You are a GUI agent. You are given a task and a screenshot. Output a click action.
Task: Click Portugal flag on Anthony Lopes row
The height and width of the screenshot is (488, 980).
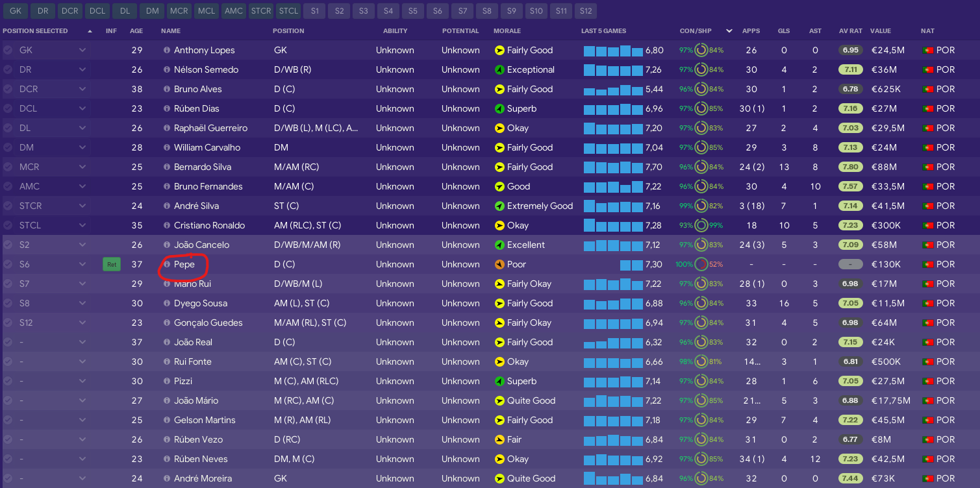pyautogui.click(x=927, y=50)
